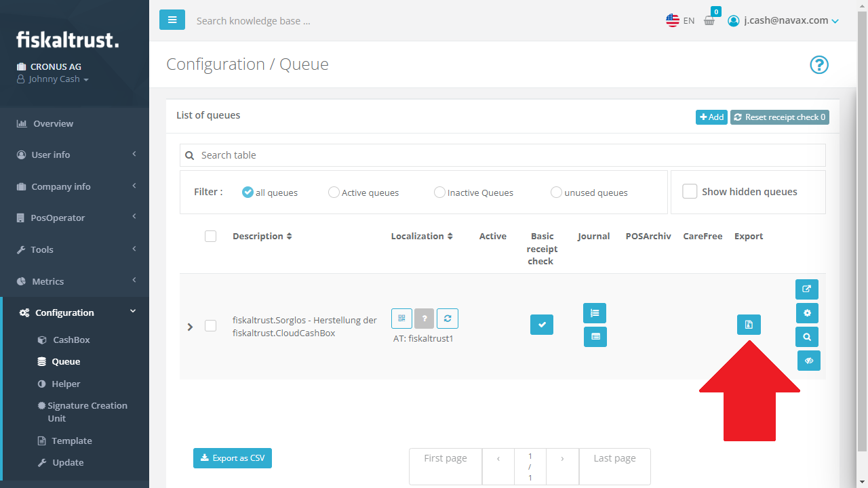This screenshot has width=868, height=488.
Task: Tick the fiskaltrust.Sorglos queue row checkbox
Action: 210,326
